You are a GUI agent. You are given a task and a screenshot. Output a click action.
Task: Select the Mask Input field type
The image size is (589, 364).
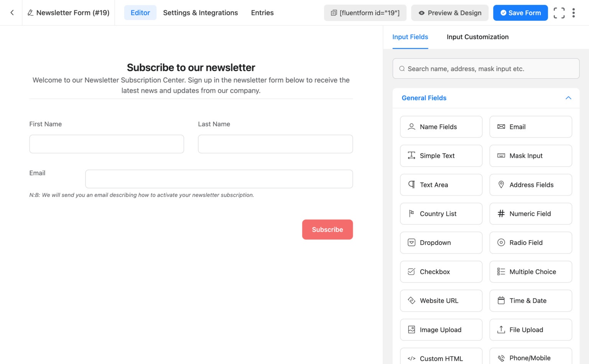[530, 156]
